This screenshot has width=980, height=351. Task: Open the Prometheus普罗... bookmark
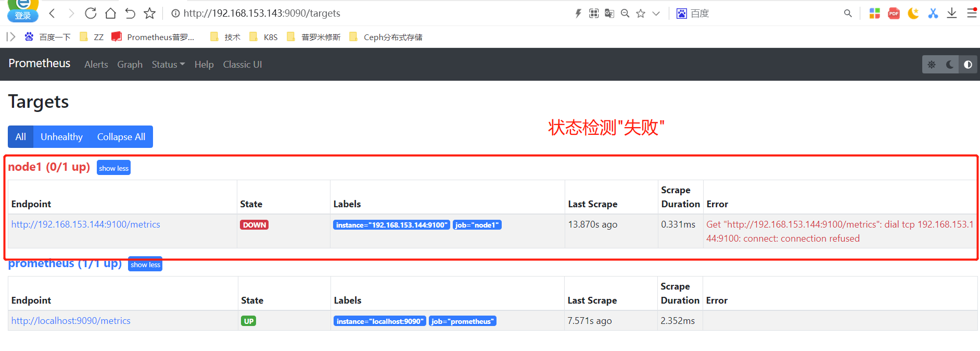153,37
